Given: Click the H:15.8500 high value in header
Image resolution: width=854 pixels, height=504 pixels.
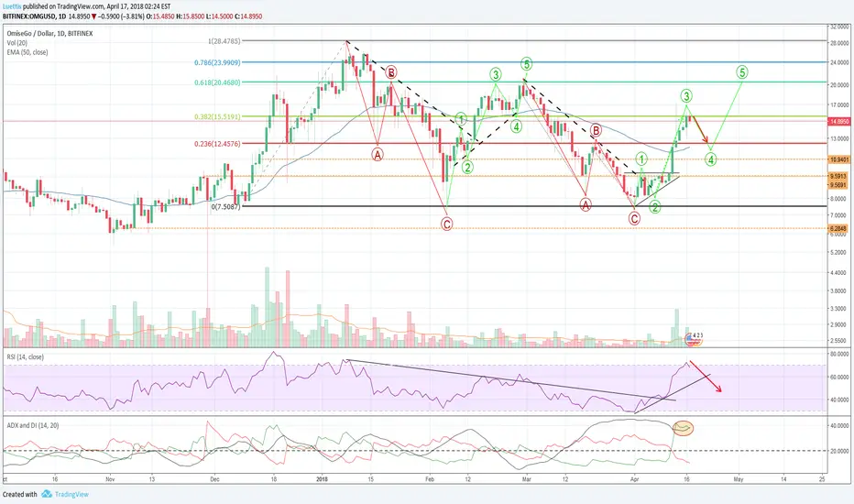Looking at the screenshot, I should (190, 16).
